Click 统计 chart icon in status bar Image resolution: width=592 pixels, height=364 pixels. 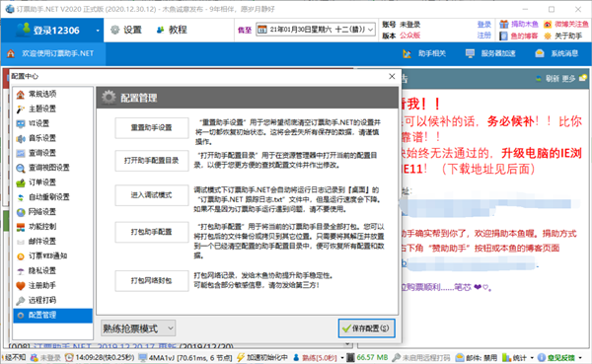[515, 357]
